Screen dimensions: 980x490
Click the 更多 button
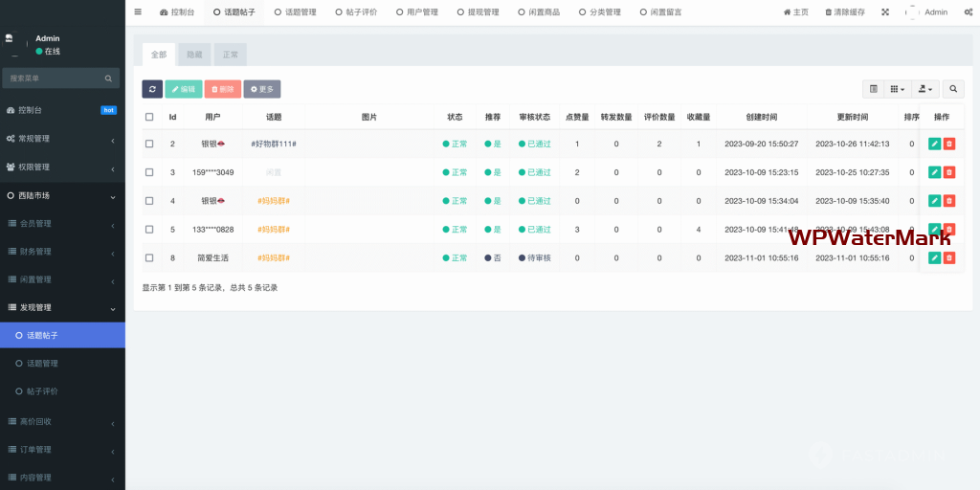261,89
